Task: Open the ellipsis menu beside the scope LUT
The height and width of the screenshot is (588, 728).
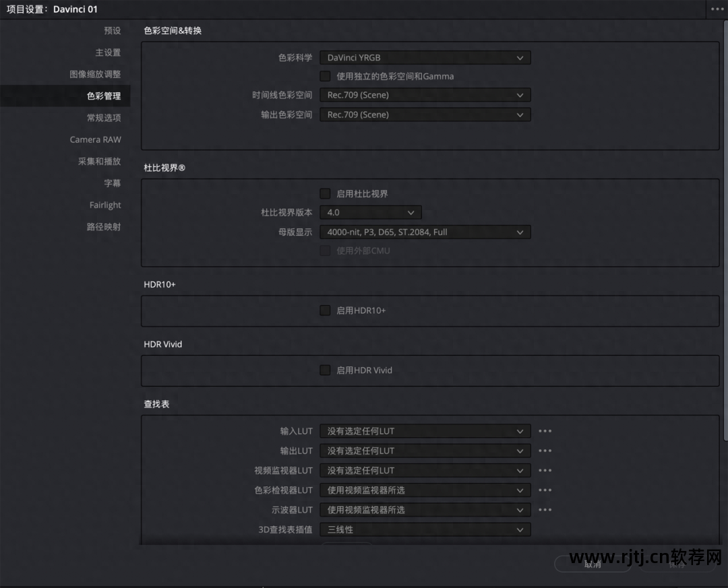Action: coord(545,510)
